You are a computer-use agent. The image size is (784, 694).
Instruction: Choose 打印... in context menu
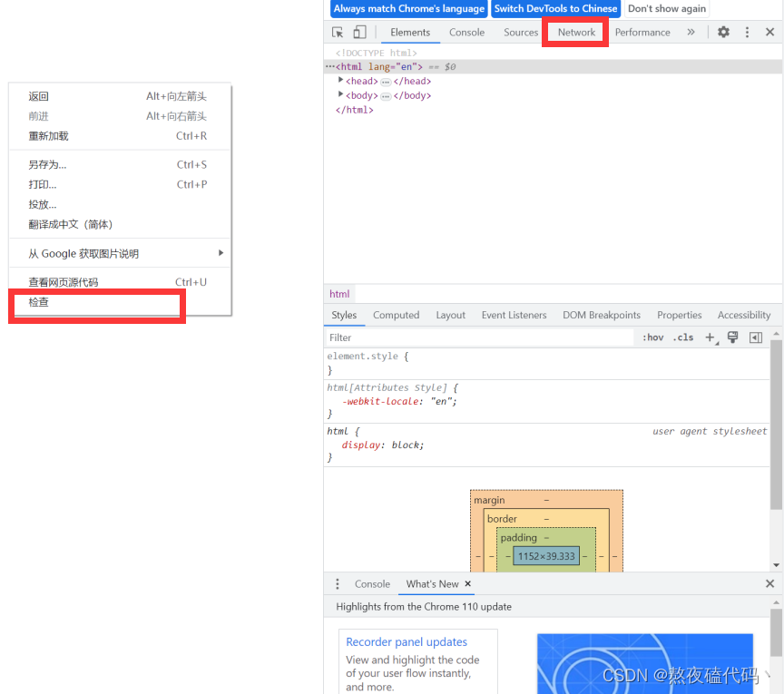[120, 184]
